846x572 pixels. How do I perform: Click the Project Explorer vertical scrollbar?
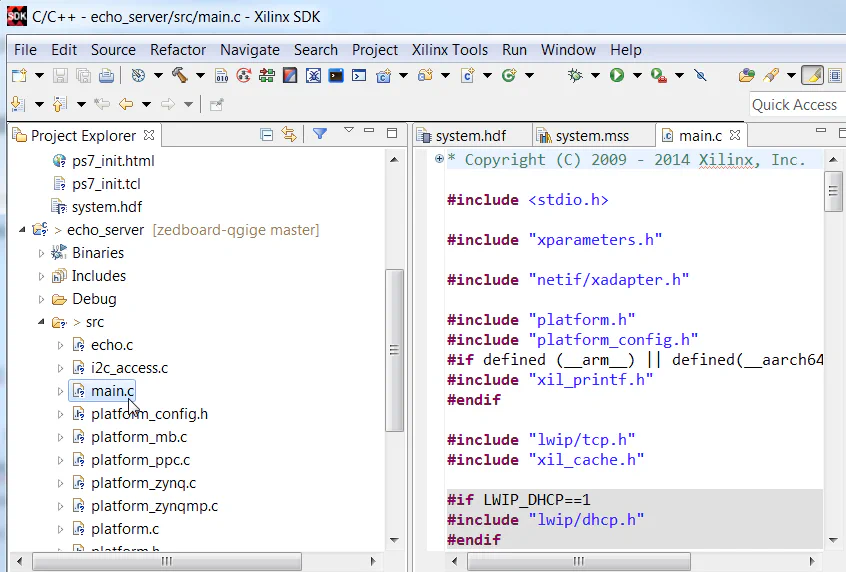394,350
